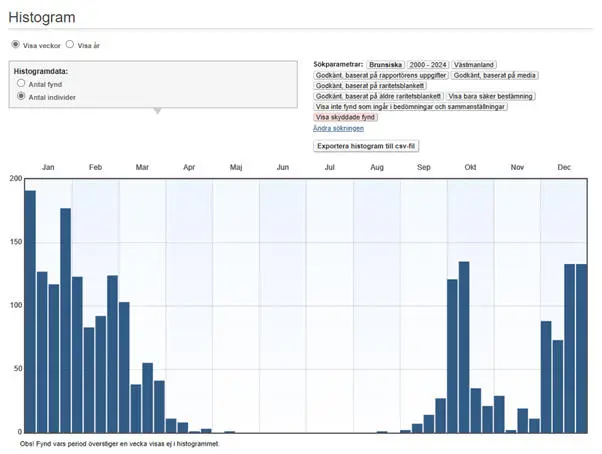Image resolution: width=602 pixels, height=454 pixels.
Task: Click the 'Visa skyddade fynd' tag
Action: [x=345, y=117]
